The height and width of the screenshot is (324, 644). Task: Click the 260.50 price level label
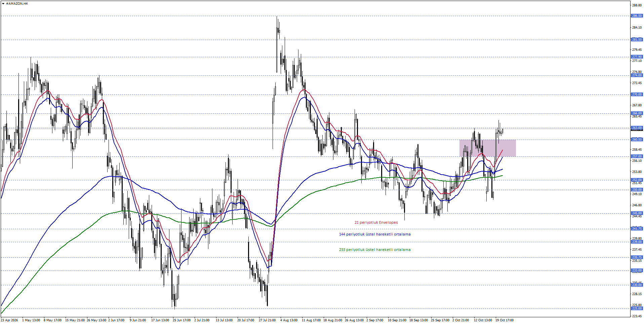pos(637,140)
